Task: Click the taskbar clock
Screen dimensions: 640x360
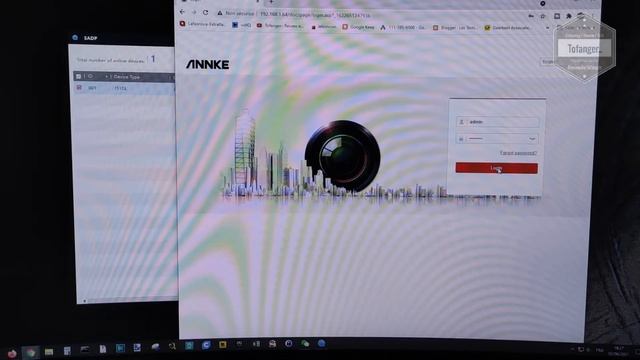Action: (618, 351)
